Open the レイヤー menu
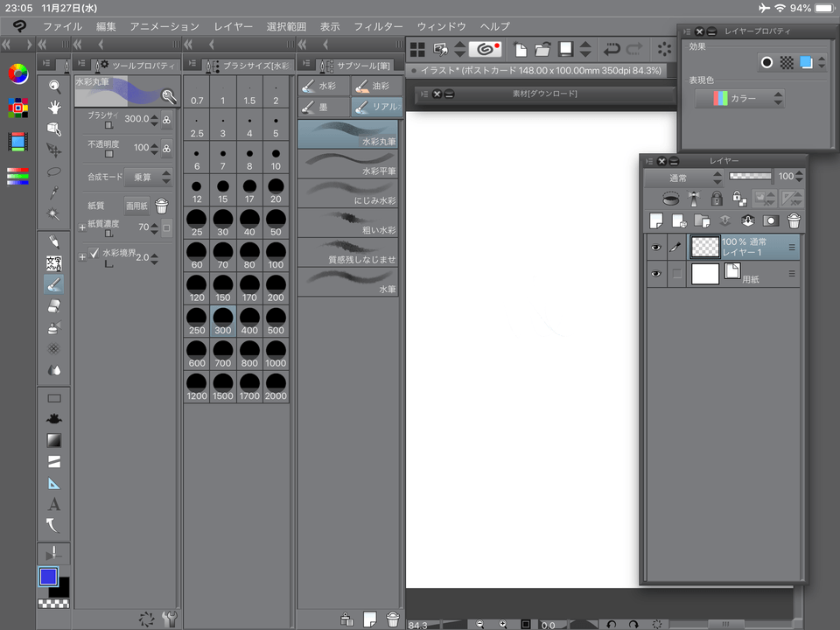The width and height of the screenshot is (840, 630). click(233, 26)
